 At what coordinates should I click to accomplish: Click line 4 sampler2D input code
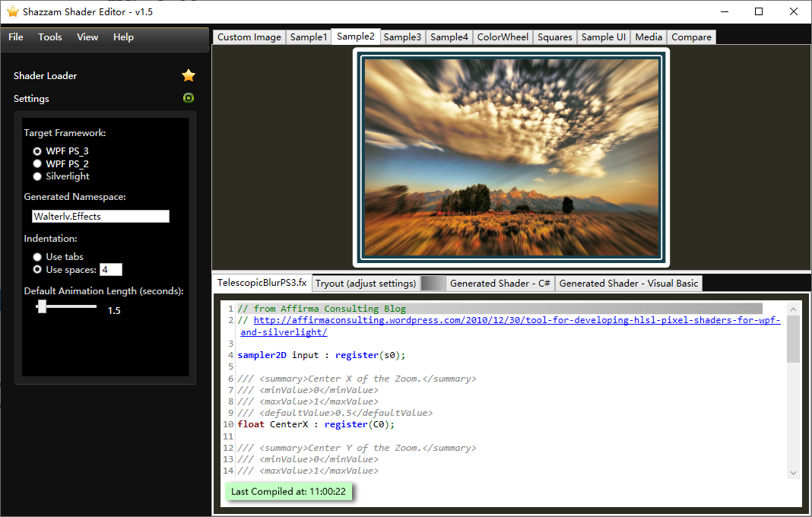point(321,355)
